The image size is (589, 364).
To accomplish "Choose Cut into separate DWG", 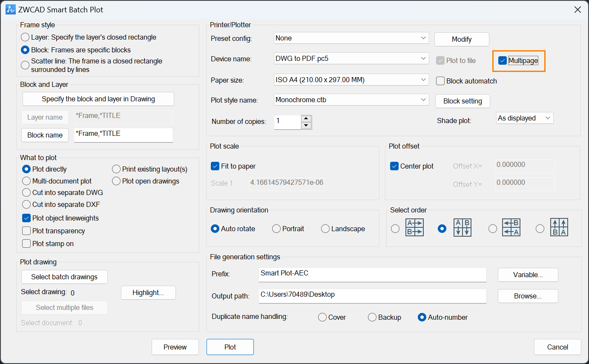I will (26, 192).
